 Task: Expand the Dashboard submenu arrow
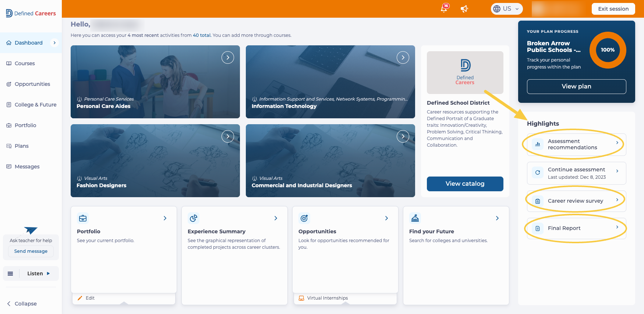(x=54, y=43)
